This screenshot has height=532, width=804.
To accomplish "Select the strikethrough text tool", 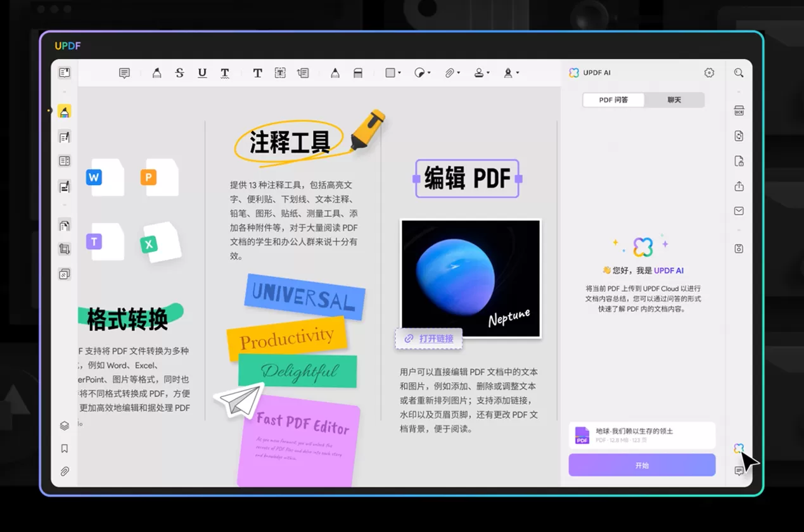I will pos(179,73).
